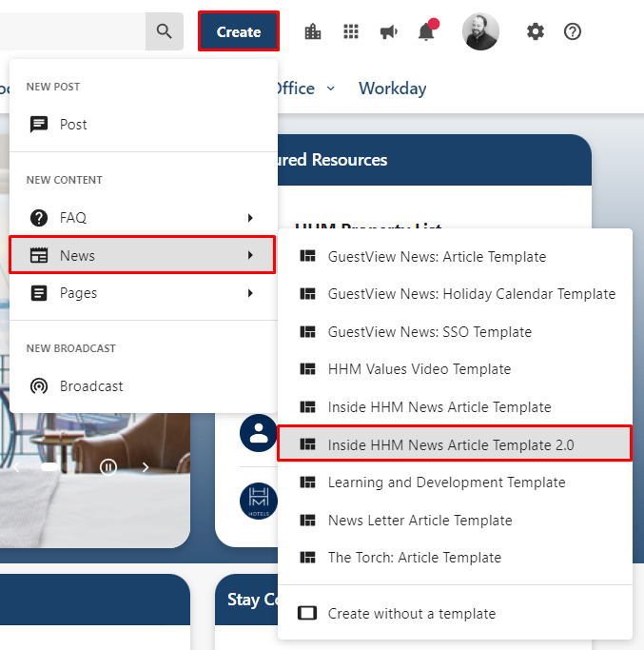Open the settings gear icon

535,31
